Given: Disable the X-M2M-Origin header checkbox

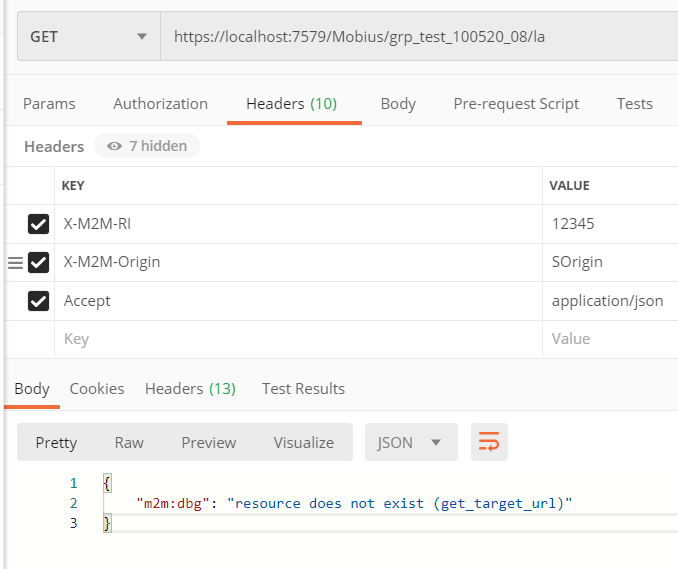Looking at the screenshot, I should click(39, 263).
